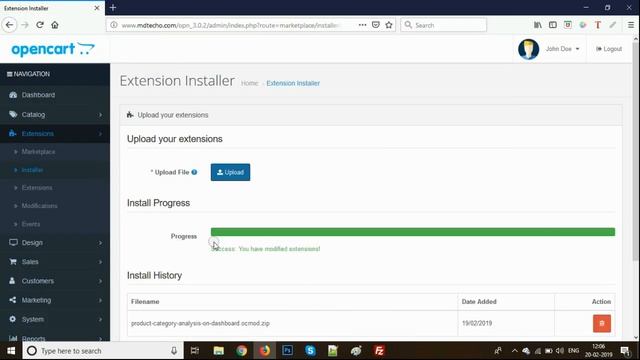Expand Marketing sidebar menu
Screen dimensions: 640x360
[x=55, y=300]
